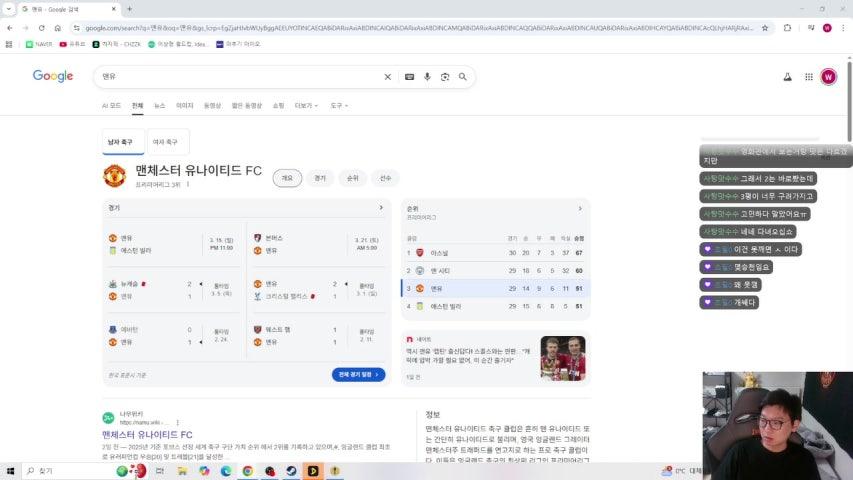Click the Manchester United crest logo
The height and width of the screenshot is (480, 853).
(x=114, y=176)
